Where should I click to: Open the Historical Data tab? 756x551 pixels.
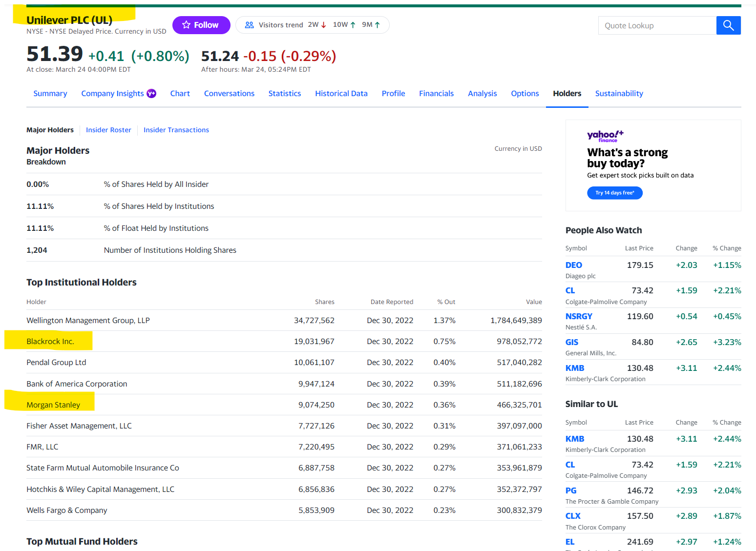pos(341,93)
